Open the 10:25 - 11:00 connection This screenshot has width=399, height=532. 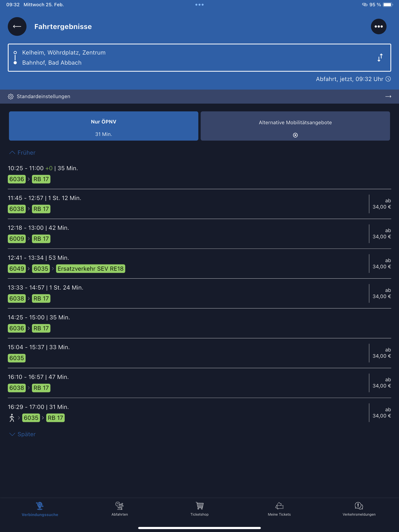[199, 174]
